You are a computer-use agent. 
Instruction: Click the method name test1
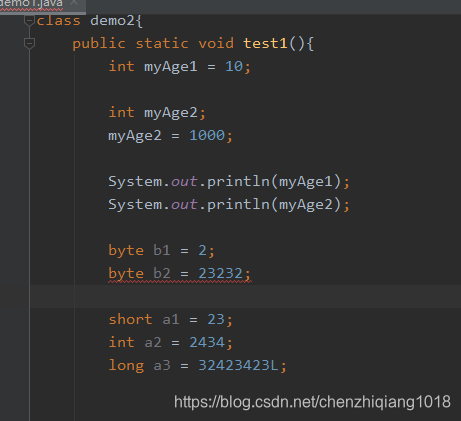265,43
